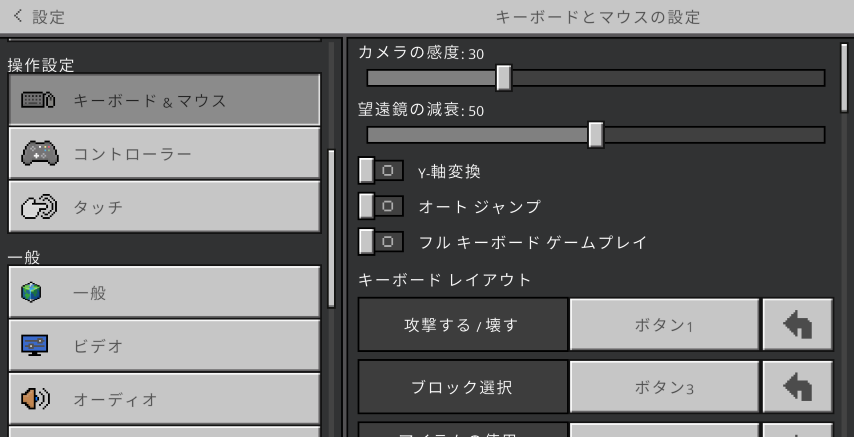This screenshot has height=437, width=854.
Task: Open the ビデオ settings tab
Action: 164,345
